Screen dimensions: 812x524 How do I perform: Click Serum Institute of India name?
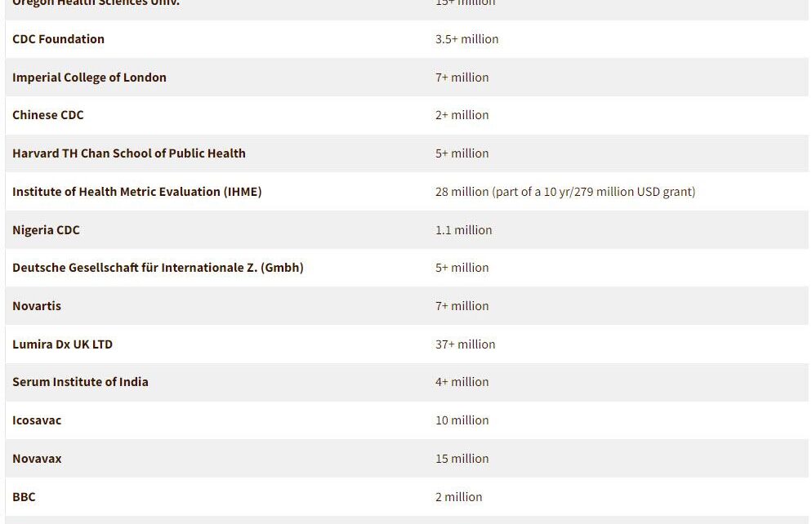point(80,382)
